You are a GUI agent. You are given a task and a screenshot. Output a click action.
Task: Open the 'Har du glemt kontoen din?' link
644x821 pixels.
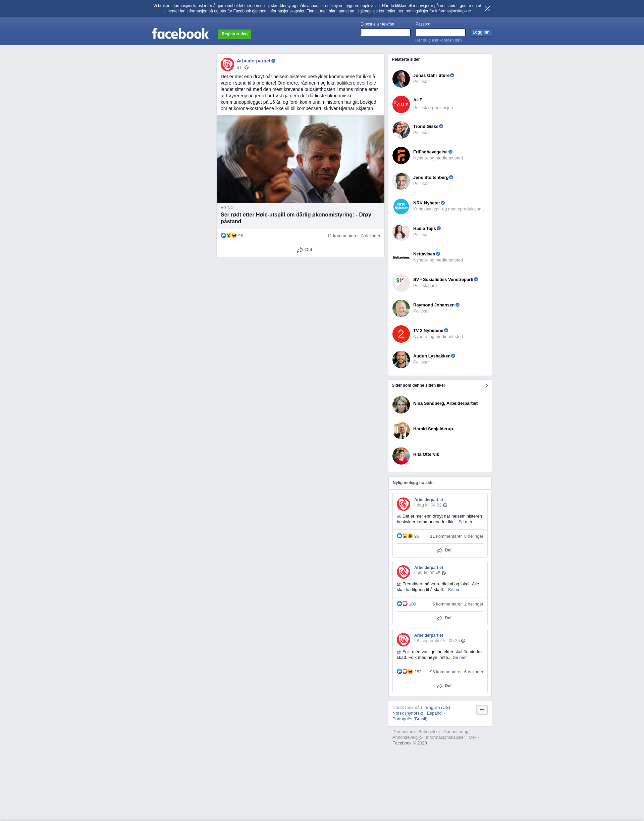[438, 40]
